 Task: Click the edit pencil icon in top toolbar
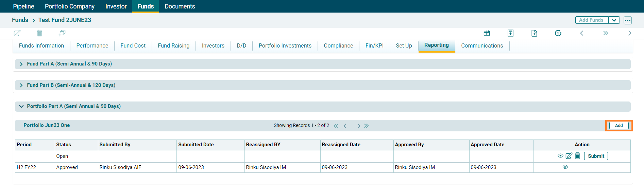[17, 33]
